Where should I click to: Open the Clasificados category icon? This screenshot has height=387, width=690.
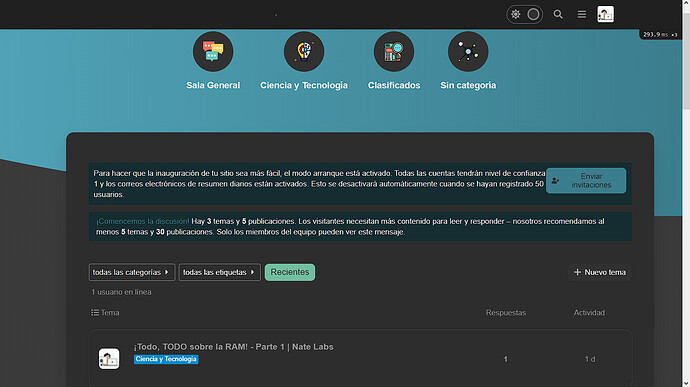pos(394,52)
